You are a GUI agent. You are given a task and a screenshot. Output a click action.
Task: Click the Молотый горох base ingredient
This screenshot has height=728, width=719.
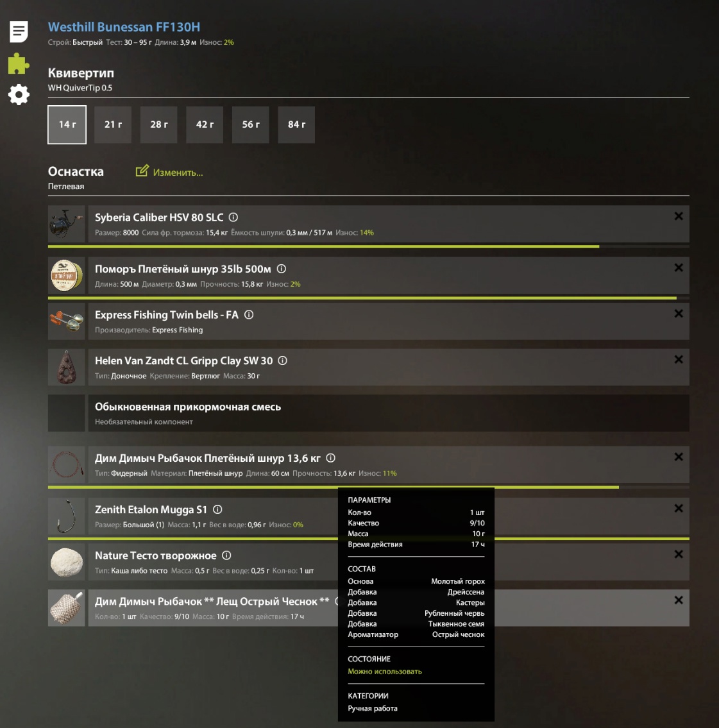click(x=458, y=581)
